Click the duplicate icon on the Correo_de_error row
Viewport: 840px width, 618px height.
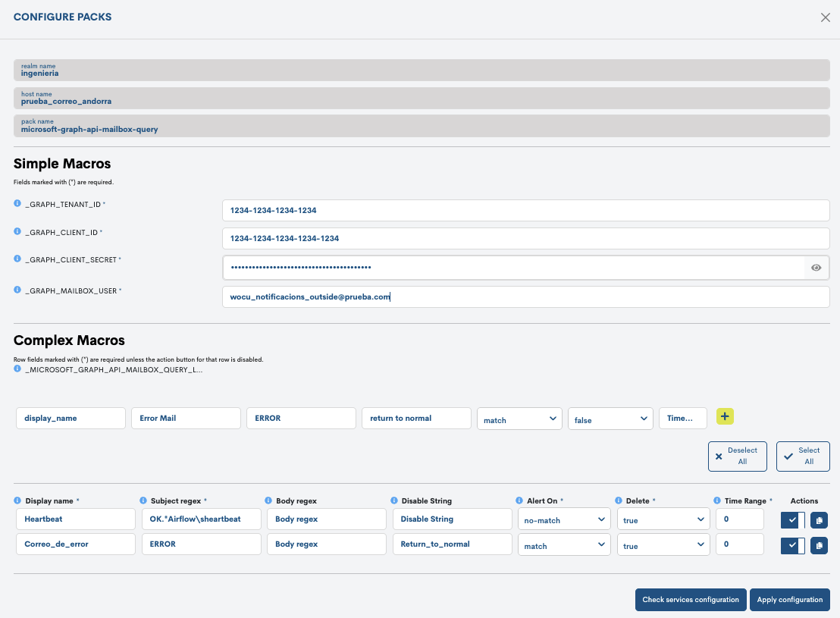(x=819, y=544)
